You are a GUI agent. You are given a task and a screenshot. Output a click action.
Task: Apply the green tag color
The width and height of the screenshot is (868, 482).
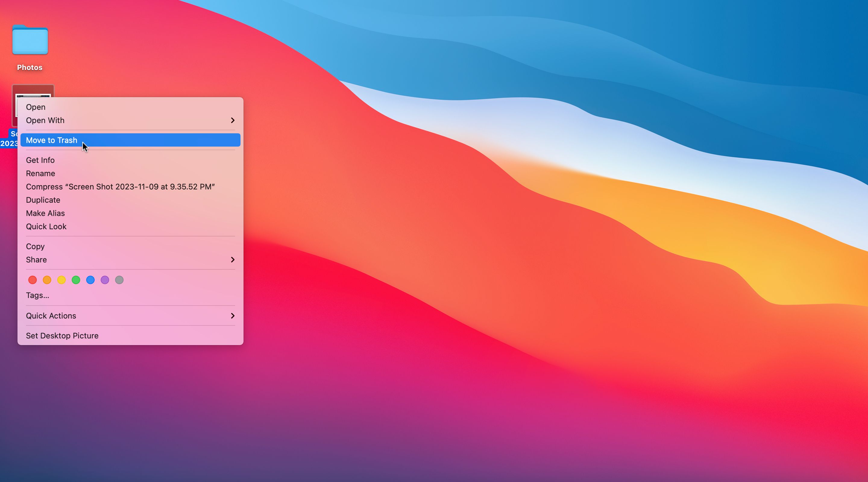point(76,280)
